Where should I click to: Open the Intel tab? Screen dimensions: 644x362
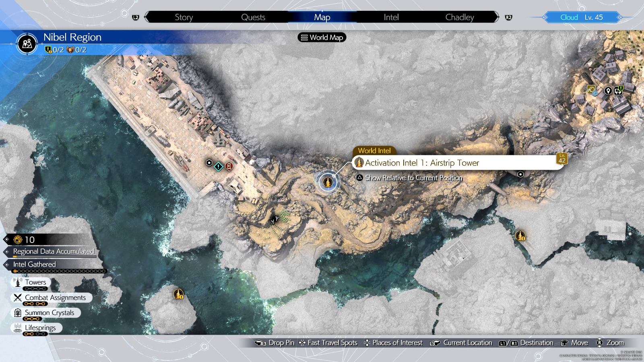pyautogui.click(x=391, y=17)
